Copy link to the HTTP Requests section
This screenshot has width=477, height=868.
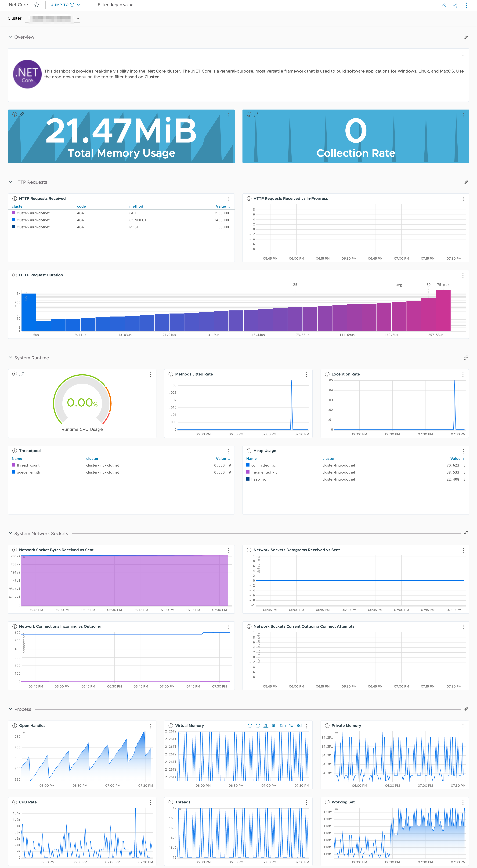(466, 182)
